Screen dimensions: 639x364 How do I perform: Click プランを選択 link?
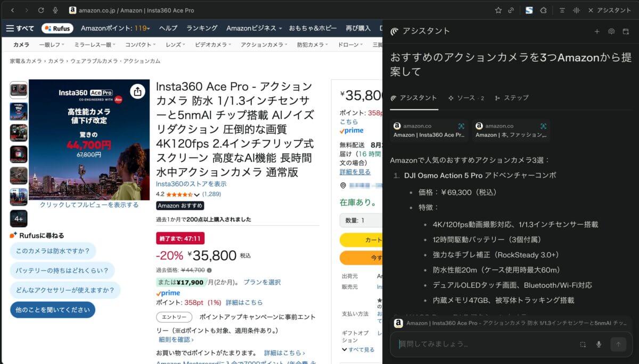(x=262, y=282)
